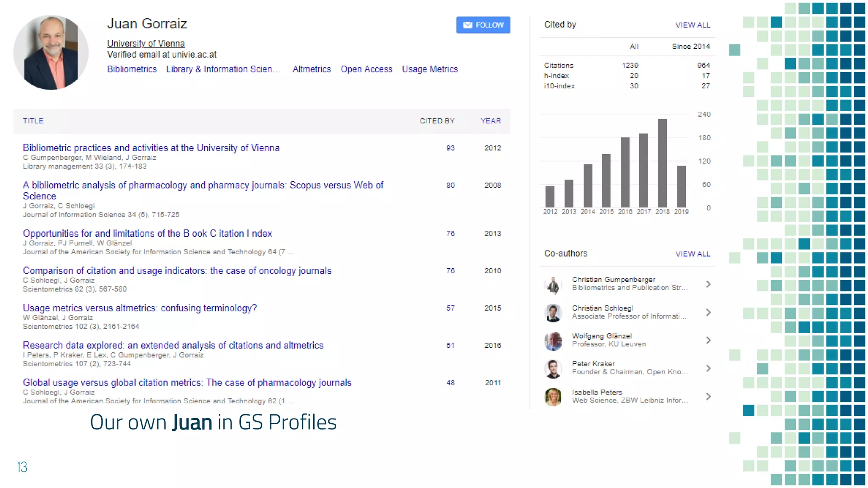The image size is (868, 488).
Task: Click Peter Kraker avatar icon
Action: tap(553, 369)
